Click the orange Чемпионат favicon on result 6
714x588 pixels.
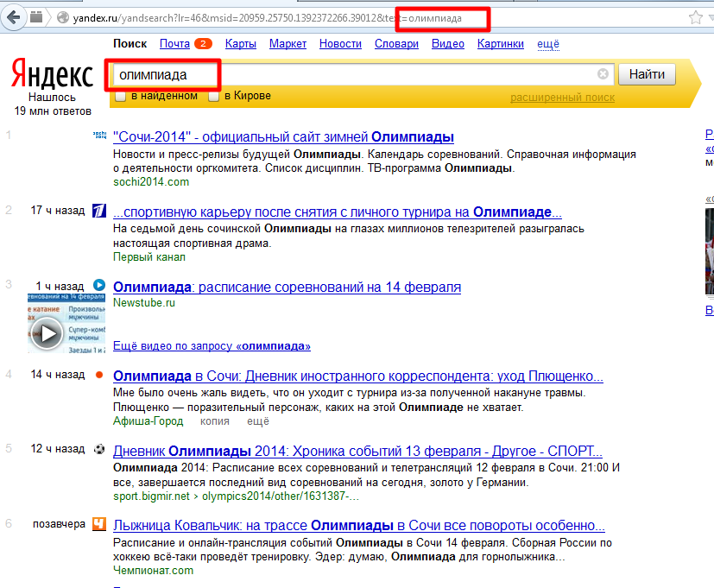[99, 524]
